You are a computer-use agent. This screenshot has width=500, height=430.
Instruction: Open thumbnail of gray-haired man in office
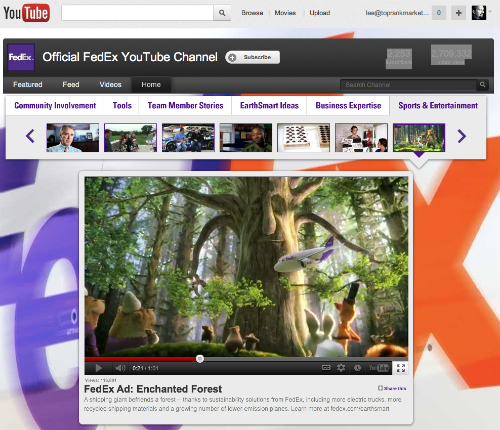click(73, 138)
